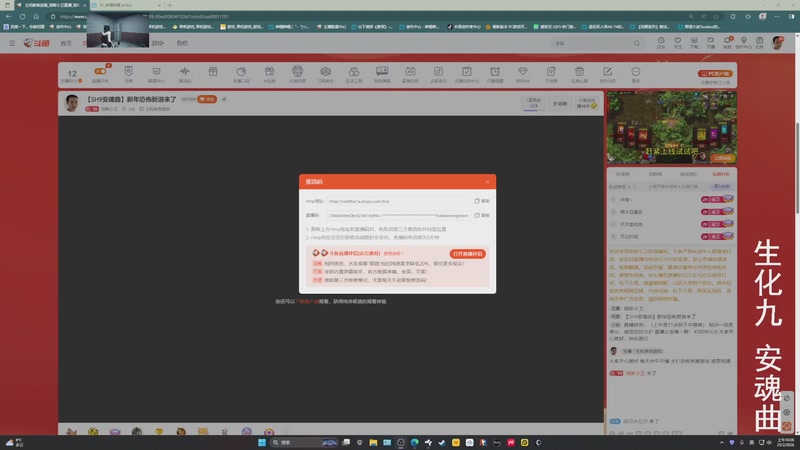Viewport: 800px width, 450px height.
Task: Open the diamond icon in streamer toolbar
Action: (522, 71)
